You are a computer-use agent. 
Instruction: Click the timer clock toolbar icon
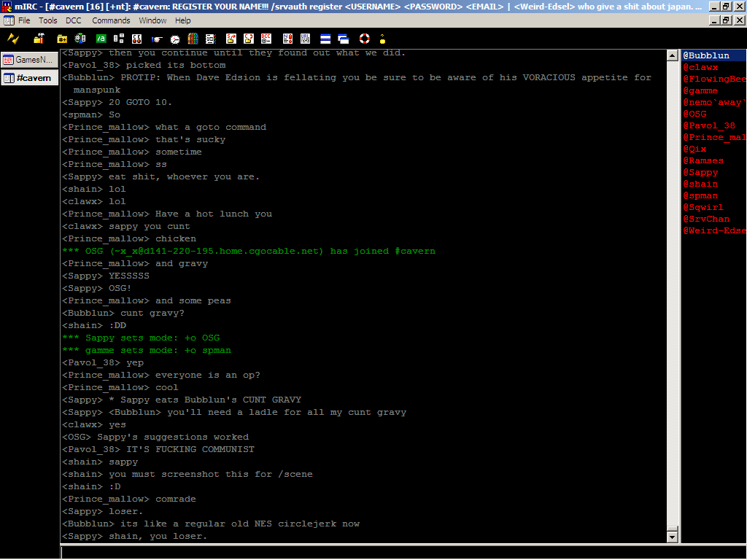click(175, 38)
